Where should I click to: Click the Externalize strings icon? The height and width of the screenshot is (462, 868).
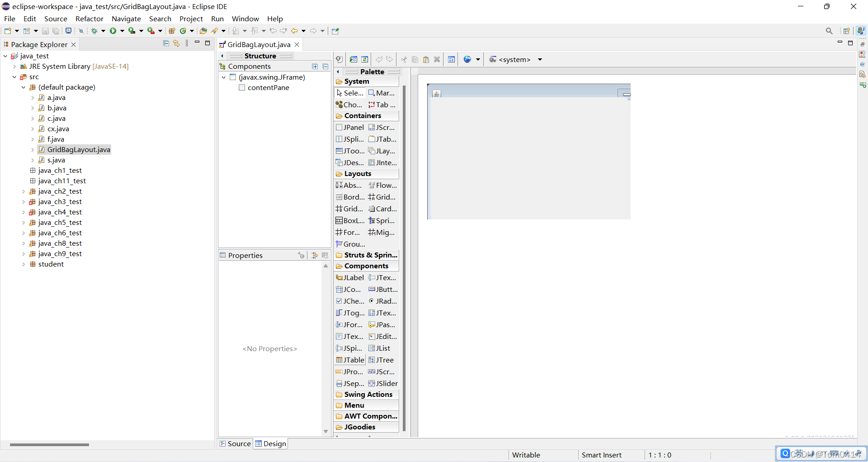tap(451, 59)
